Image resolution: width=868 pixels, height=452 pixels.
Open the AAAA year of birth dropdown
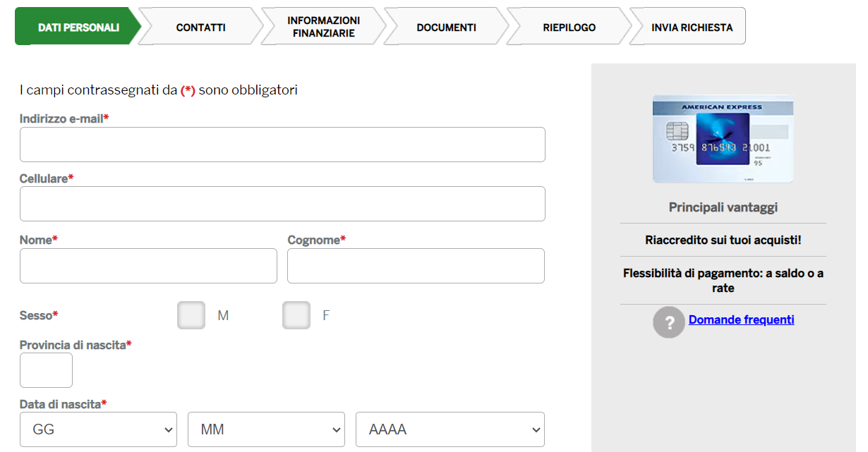450,429
